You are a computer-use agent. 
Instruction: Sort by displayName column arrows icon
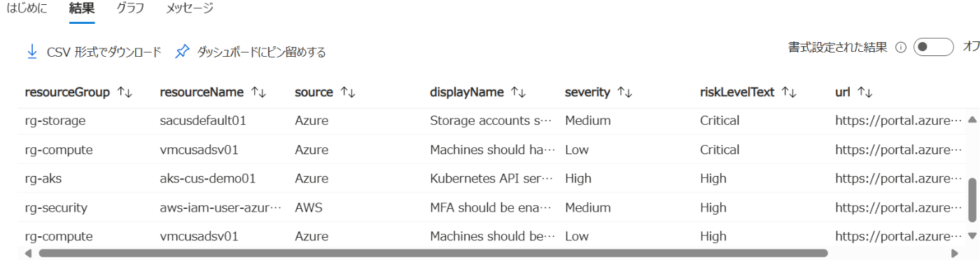click(518, 92)
